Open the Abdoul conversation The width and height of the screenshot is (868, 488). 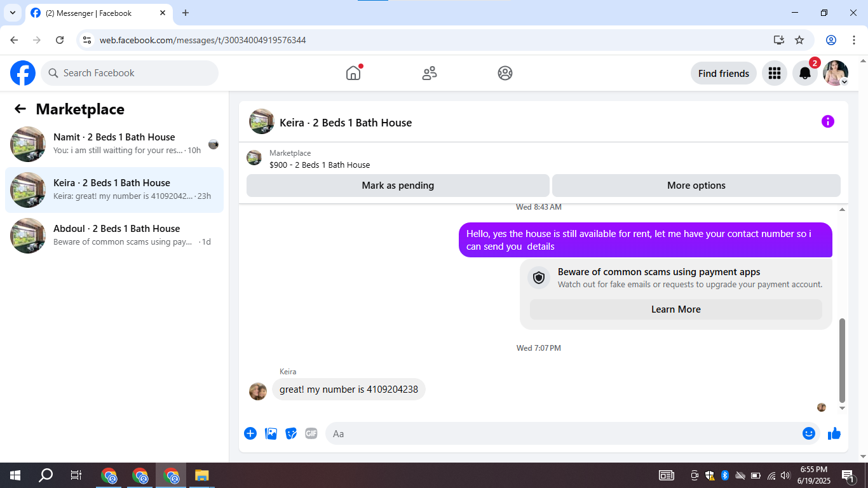click(x=114, y=236)
